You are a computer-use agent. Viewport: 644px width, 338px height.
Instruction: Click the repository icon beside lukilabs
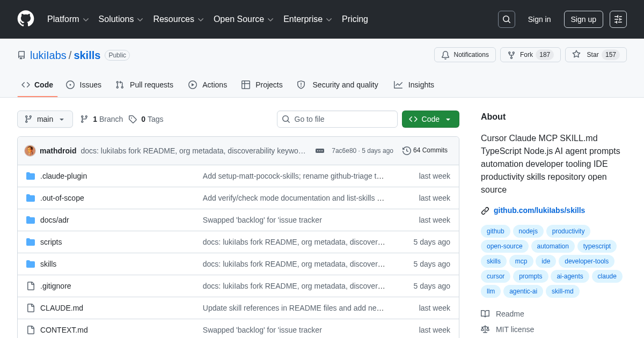pos(21,55)
